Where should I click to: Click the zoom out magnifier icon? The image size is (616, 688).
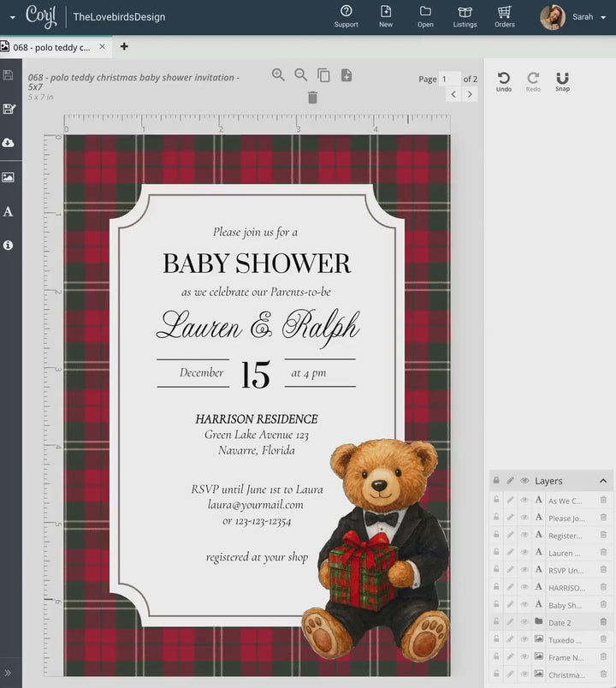[x=301, y=75]
